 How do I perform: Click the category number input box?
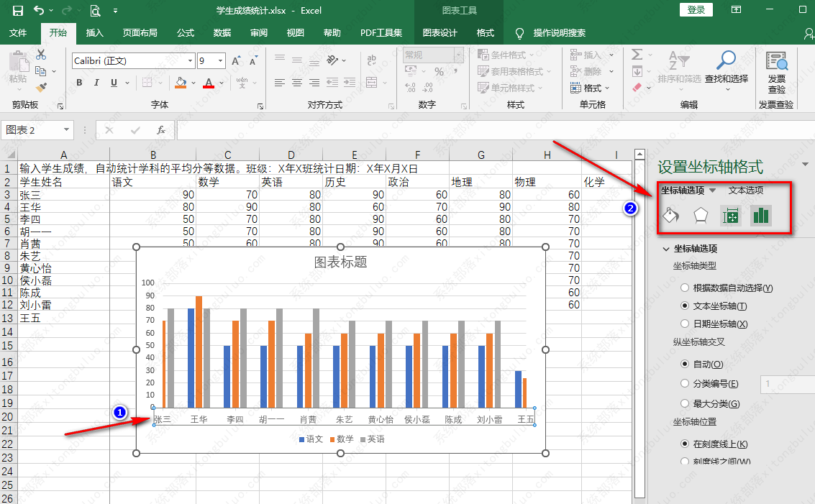[788, 384]
